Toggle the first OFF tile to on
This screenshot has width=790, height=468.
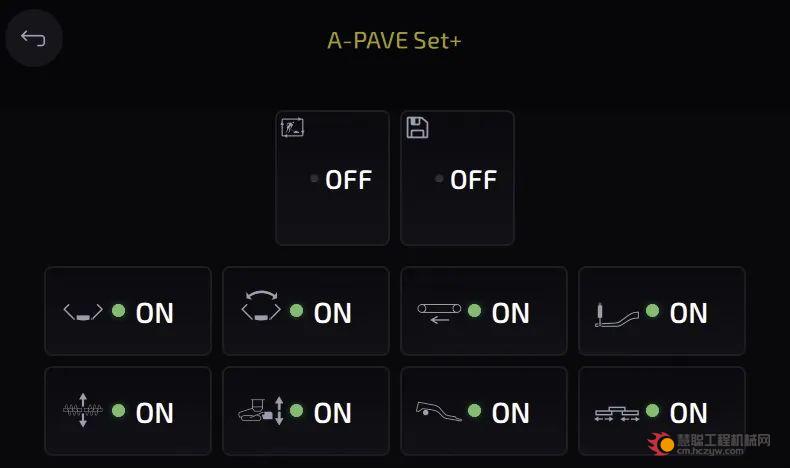[x=333, y=178]
